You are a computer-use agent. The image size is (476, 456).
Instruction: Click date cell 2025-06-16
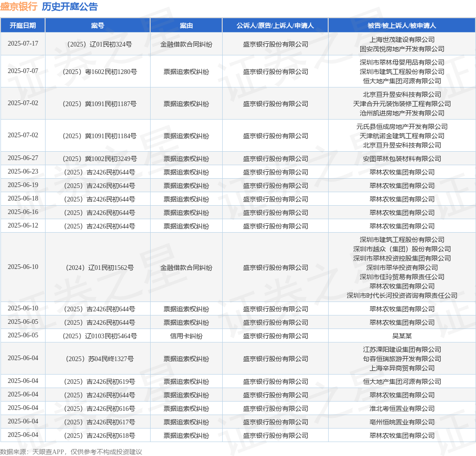[x=23, y=212]
